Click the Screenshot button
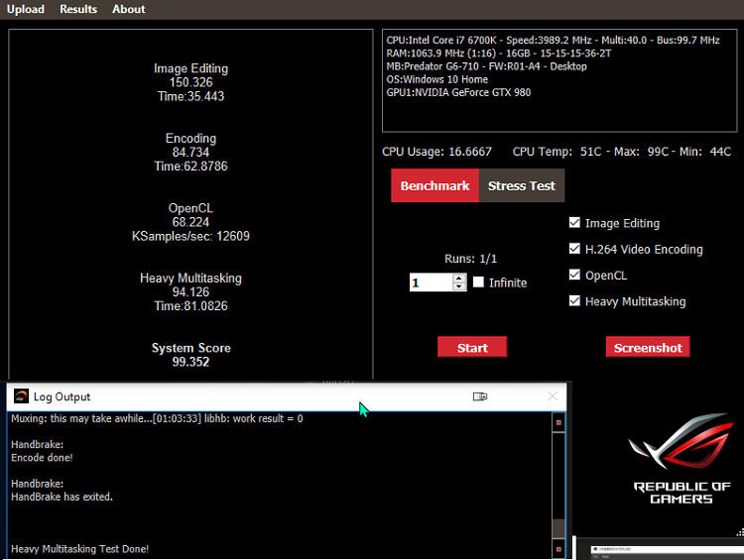The image size is (744, 560). point(648,347)
